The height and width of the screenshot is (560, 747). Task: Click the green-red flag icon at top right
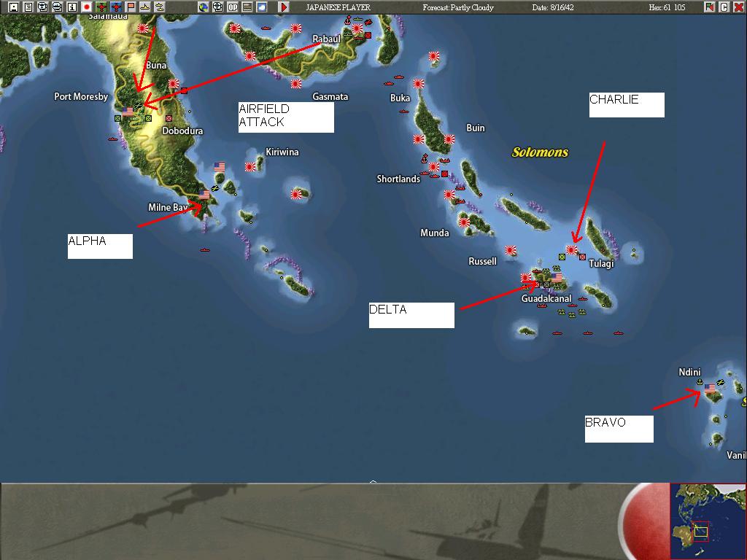coord(710,7)
